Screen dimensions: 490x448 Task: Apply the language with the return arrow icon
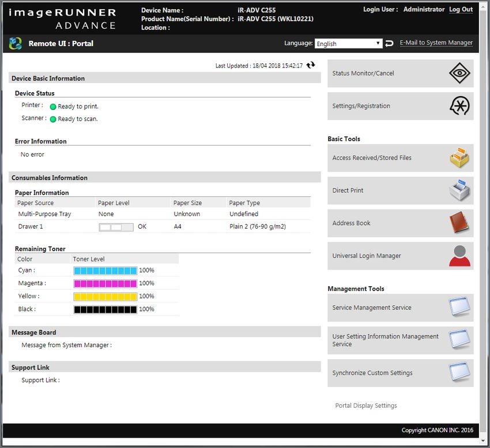(x=389, y=43)
